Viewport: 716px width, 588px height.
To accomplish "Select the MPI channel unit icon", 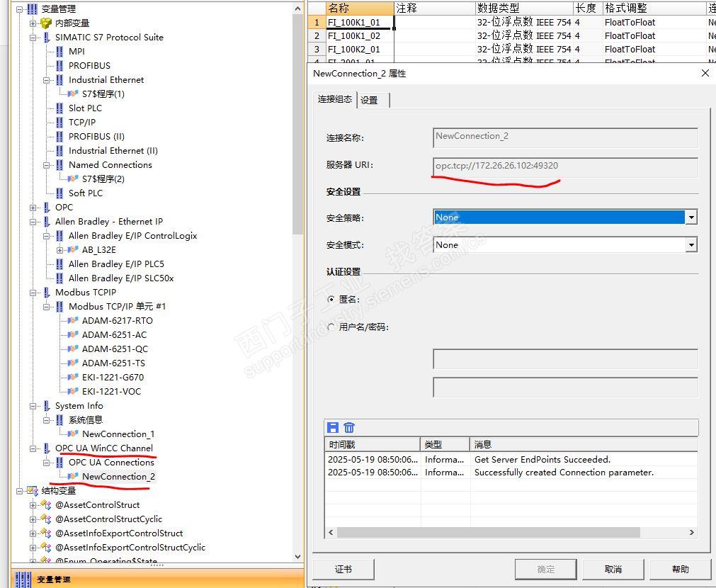I will pos(59,52).
